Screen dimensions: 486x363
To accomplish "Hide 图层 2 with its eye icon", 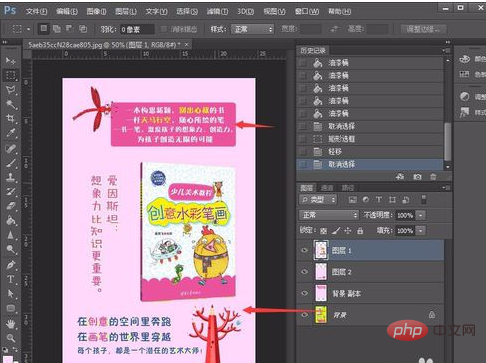I will click(x=304, y=271).
